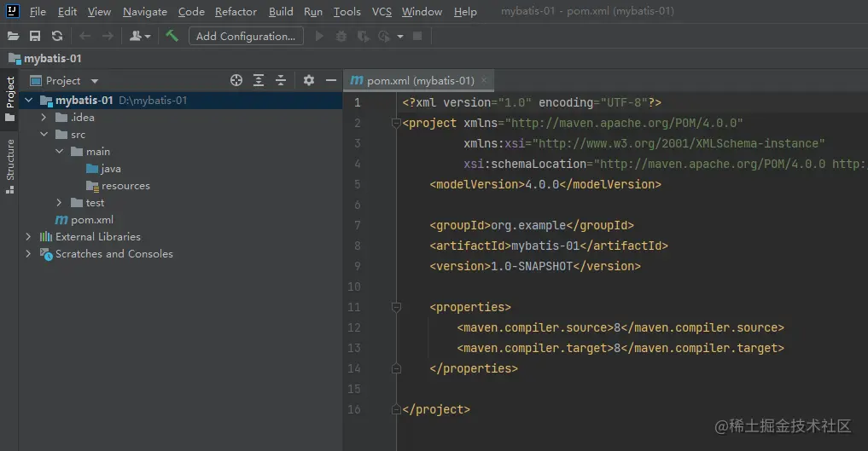Screen dimensions: 868x451
Task: Click the Back navigation arrow
Action: pos(84,37)
